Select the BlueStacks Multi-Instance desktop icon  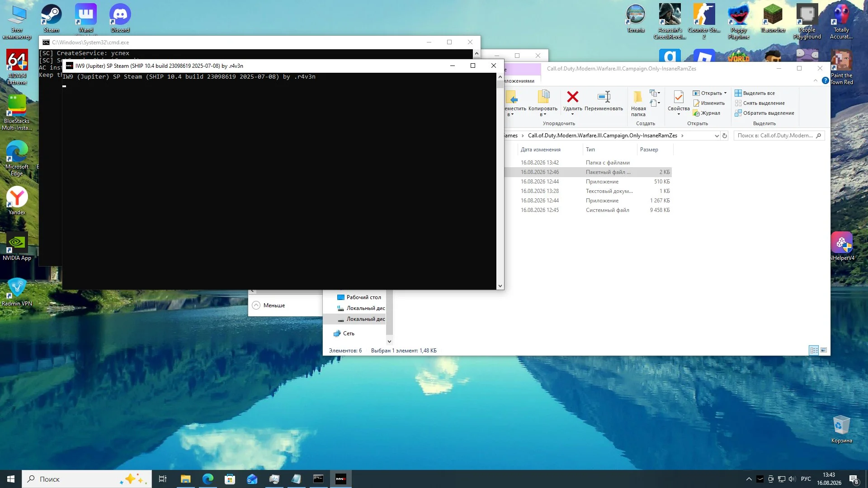click(17, 113)
